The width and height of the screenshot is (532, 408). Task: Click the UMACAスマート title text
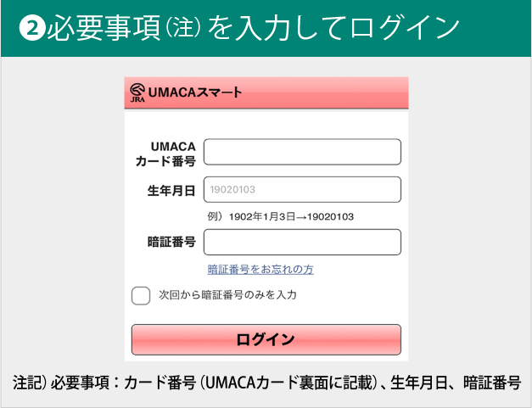(195, 92)
